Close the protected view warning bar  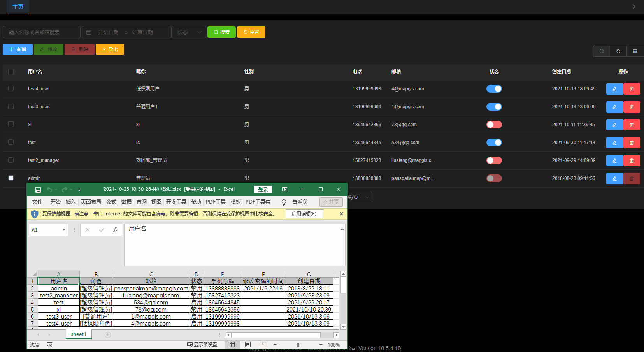(342, 214)
